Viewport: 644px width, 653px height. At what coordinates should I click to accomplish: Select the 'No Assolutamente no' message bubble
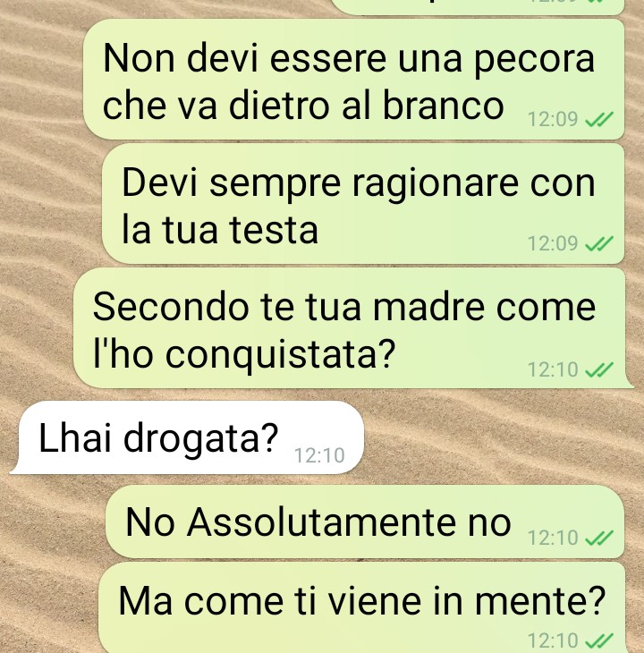click(365, 522)
